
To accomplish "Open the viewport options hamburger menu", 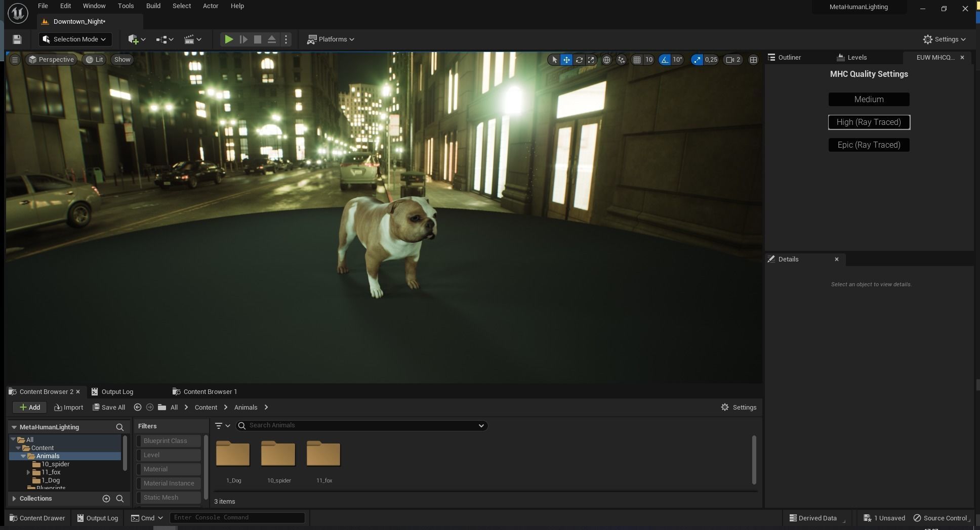I will pos(15,60).
